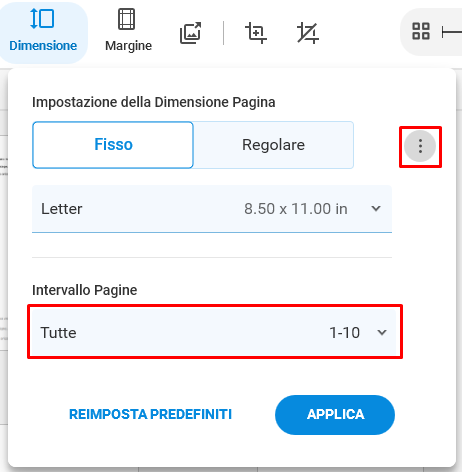Expand chevron next to 8.50 x 11.00 in
Screen dimensions: 462x472
point(376,209)
